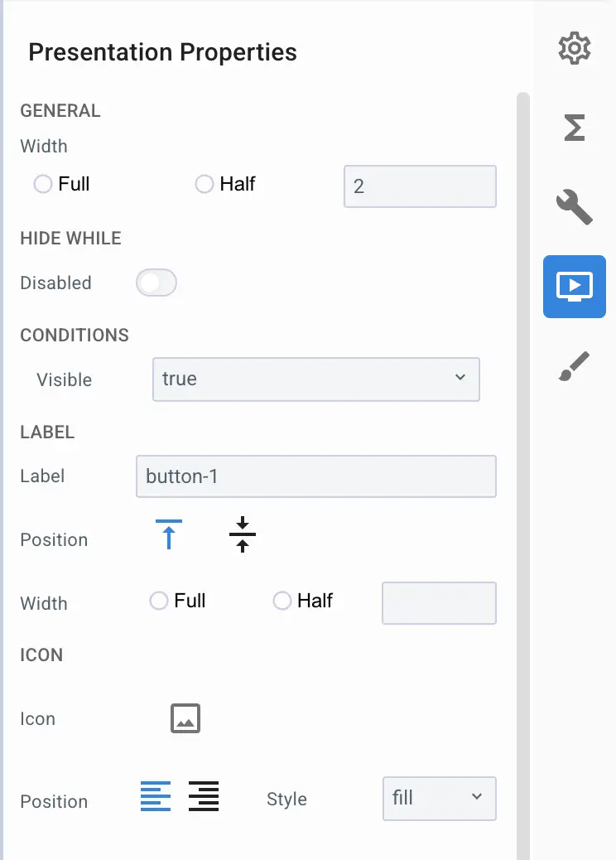The height and width of the screenshot is (860, 616).
Task: Enable the Disabled hide-while toggle
Action: click(x=156, y=283)
